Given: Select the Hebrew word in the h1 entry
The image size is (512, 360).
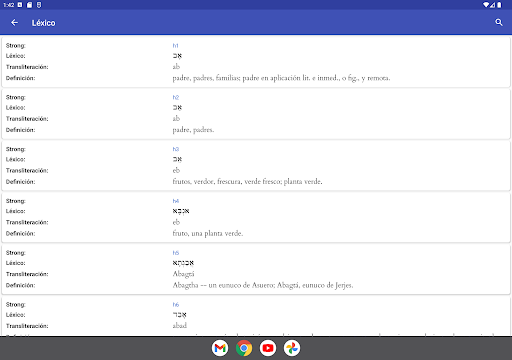Looking at the screenshot, I should click(177, 56).
